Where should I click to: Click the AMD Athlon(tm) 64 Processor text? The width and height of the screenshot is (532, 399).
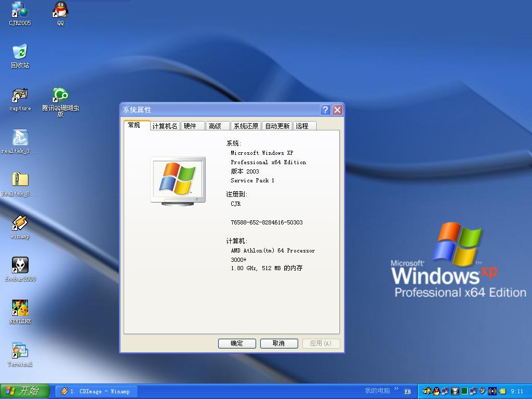click(273, 250)
